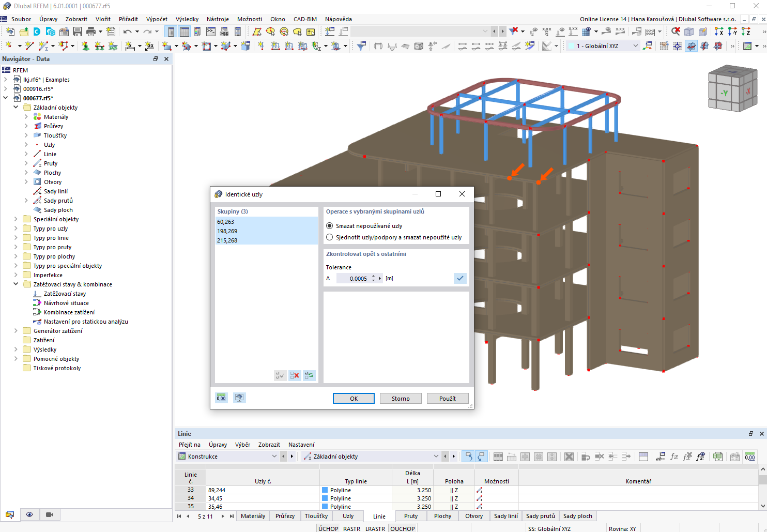Confirm tolerance with the checkmark button
This screenshot has height=532, width=767.
[x=460, y=278]
